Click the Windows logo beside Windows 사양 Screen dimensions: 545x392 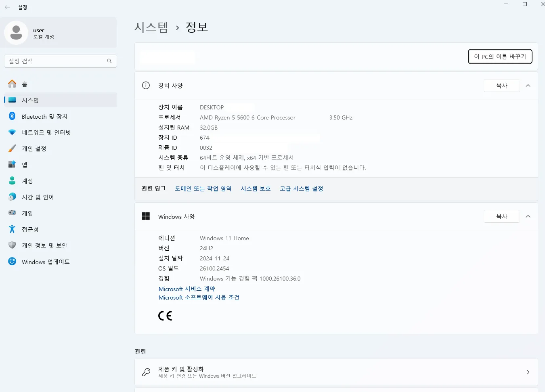pos(146,216)
